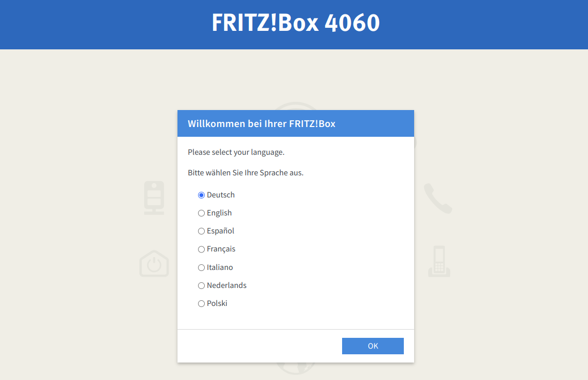The height and width of the screenshot is (380, 588).
Task: Choose Español from the language list
Action: point(201,231)
